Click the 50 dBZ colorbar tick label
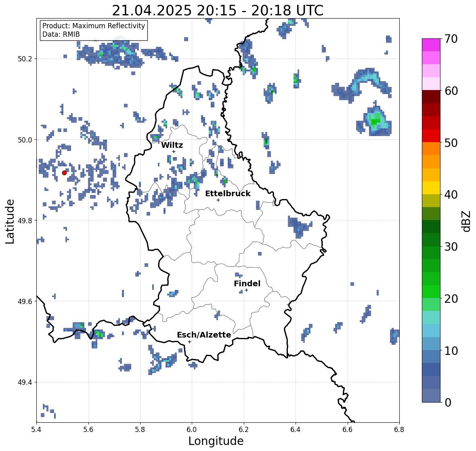Viewport: 476px width, 451px height. [451, 143]
